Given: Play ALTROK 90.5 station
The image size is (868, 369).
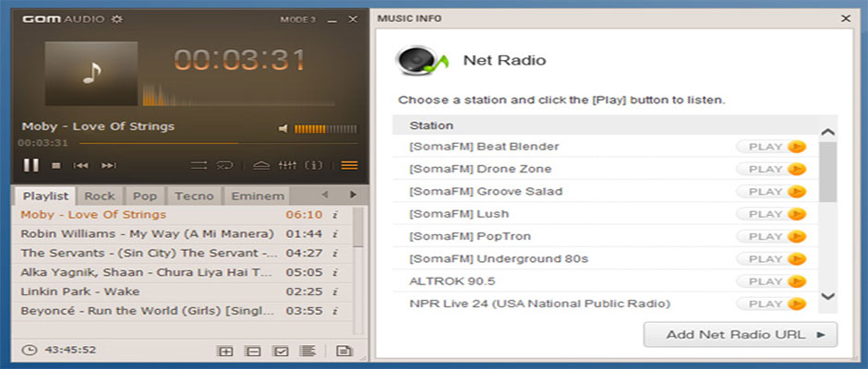Looking at the screenshot, I should pos(771,281).
